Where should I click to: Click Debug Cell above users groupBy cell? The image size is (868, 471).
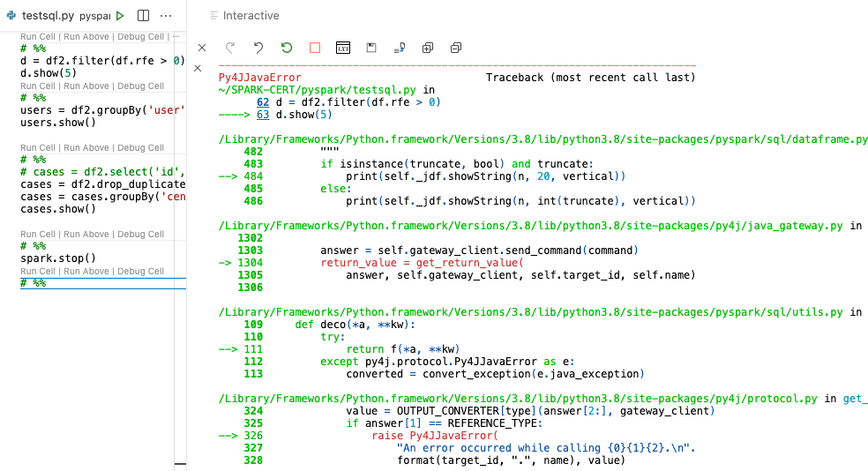pos(140,86)
